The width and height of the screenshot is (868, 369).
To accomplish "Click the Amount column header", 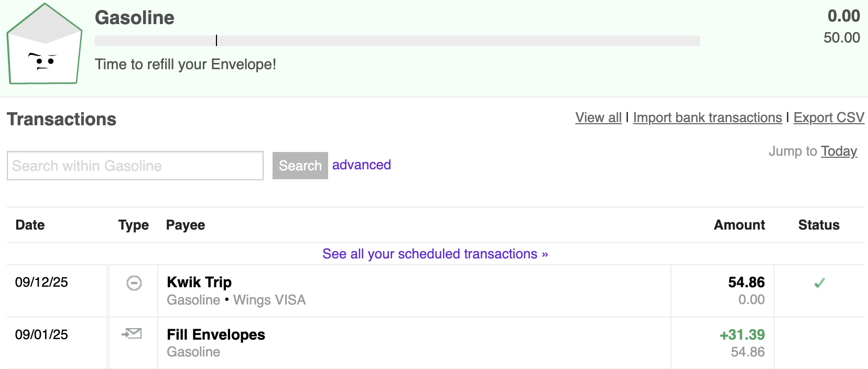I will 739,225.
